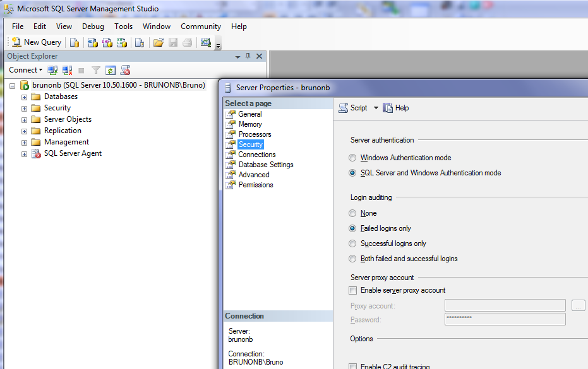Open a SQL Server Compact Query

pyautogui.click(x=140, y=43)
